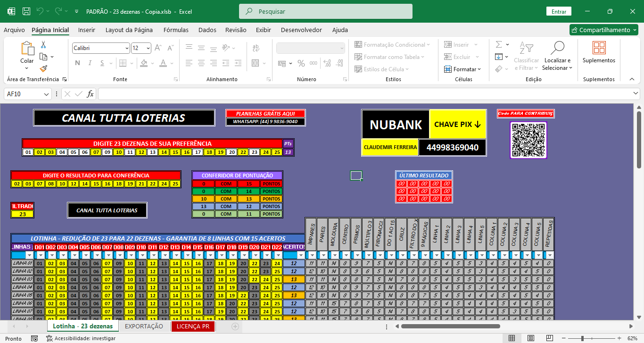The height and width of the screenshot is (343, 644).
Task: Change the text orientation
Action: pyautogui.click(x=226, y=48)
